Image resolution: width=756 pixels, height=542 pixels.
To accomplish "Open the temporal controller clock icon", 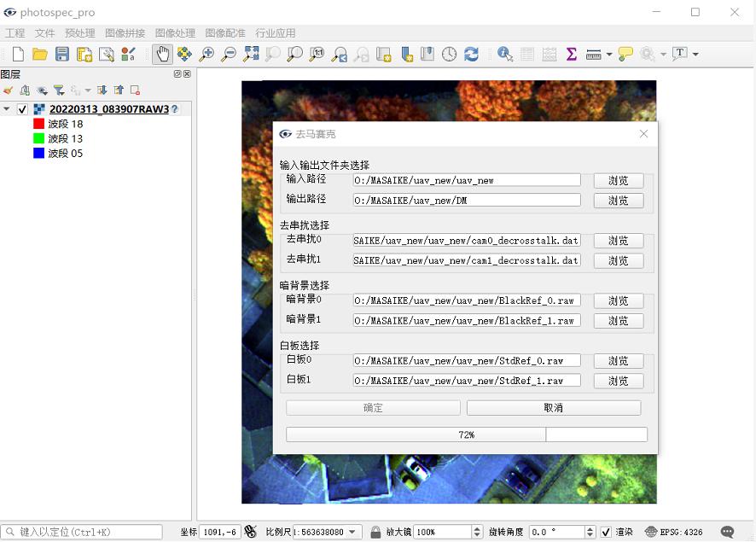I will click(x=450, y=54).
